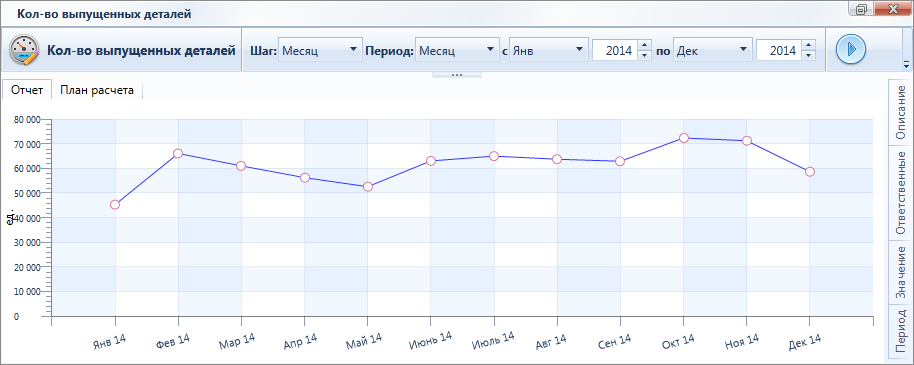Viewport: 914px width, 365px height.
Task: Switch to the Отчет tab
Action: pyautogui.click(x=27, y=90)
